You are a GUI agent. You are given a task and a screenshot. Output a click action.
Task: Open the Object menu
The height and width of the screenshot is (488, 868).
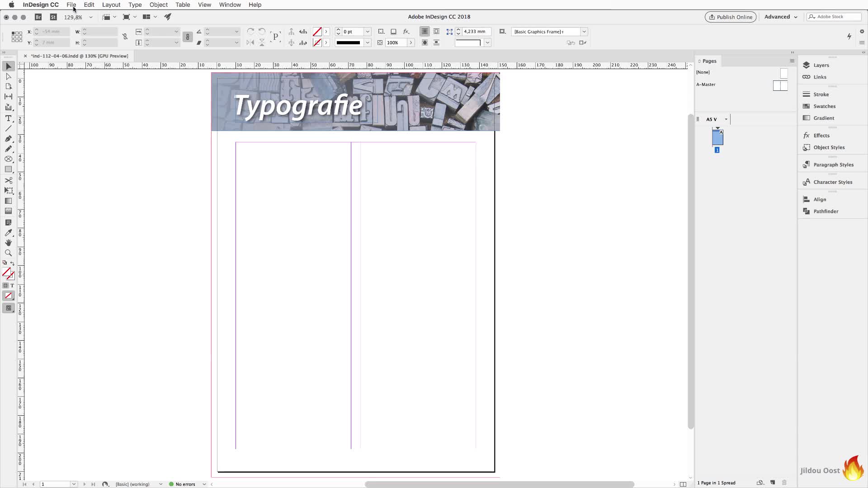159,5
